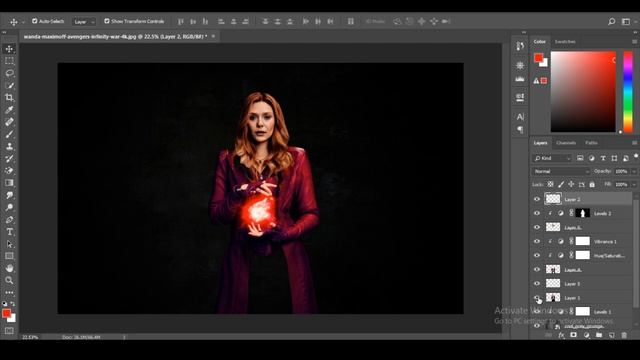640x360 pixels.
Task: Toggle the Show Transform Controls checkbox
Action: point(107,21)
